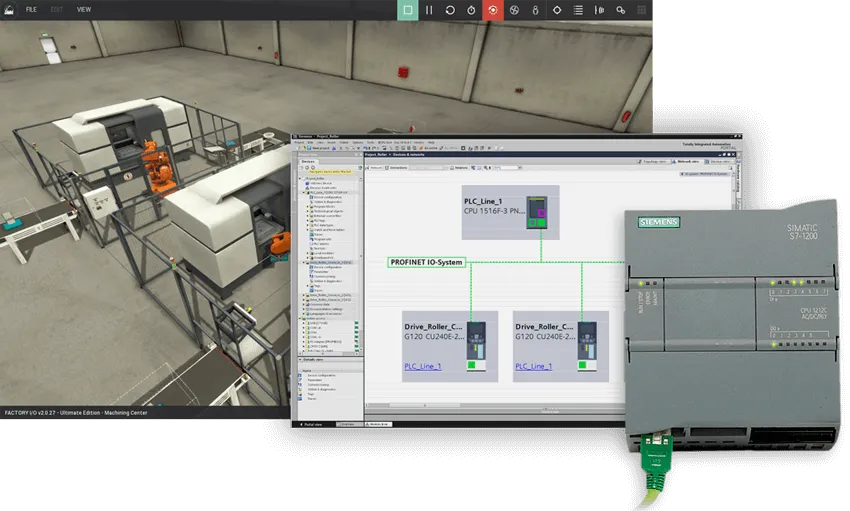Select the PLC_Line_1 CPU 1516F device block
Screen dimensions: 850x511
click(x=510, y=212)
